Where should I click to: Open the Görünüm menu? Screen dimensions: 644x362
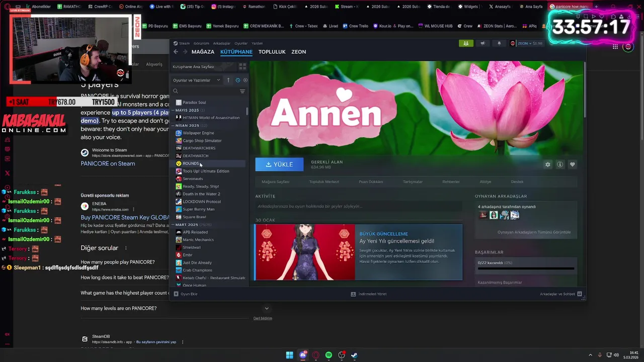[x=201, y=43]
